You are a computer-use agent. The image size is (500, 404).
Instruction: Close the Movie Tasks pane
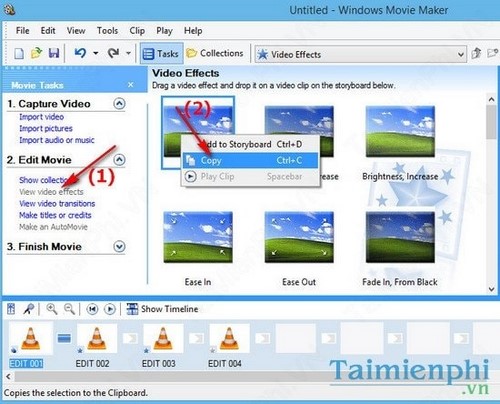pos(131,85)
